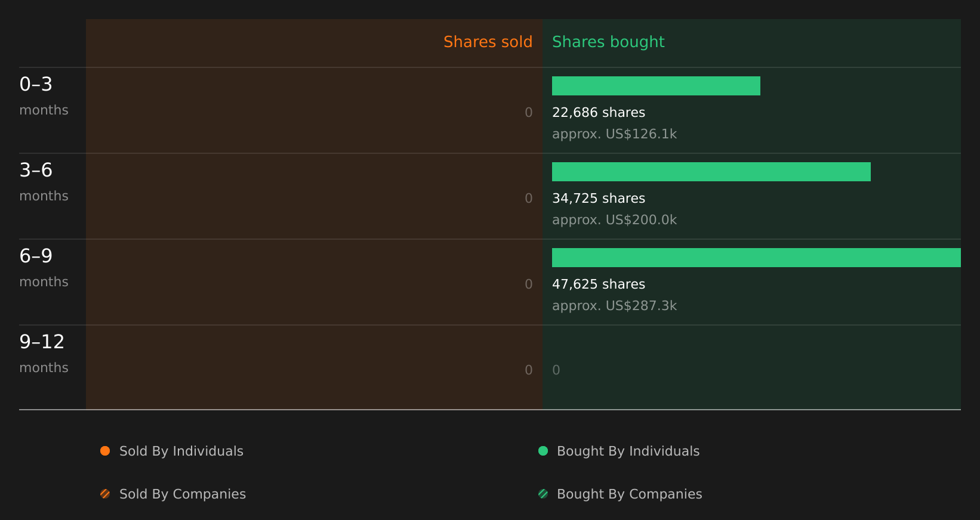The height and width of the screenshot is (520, 980).
Task: Click the 9–12 months row label
Action: coord(44,354)
